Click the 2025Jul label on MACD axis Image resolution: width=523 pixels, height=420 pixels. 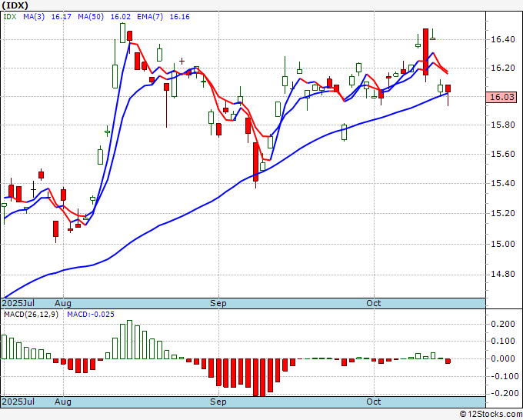18,402
